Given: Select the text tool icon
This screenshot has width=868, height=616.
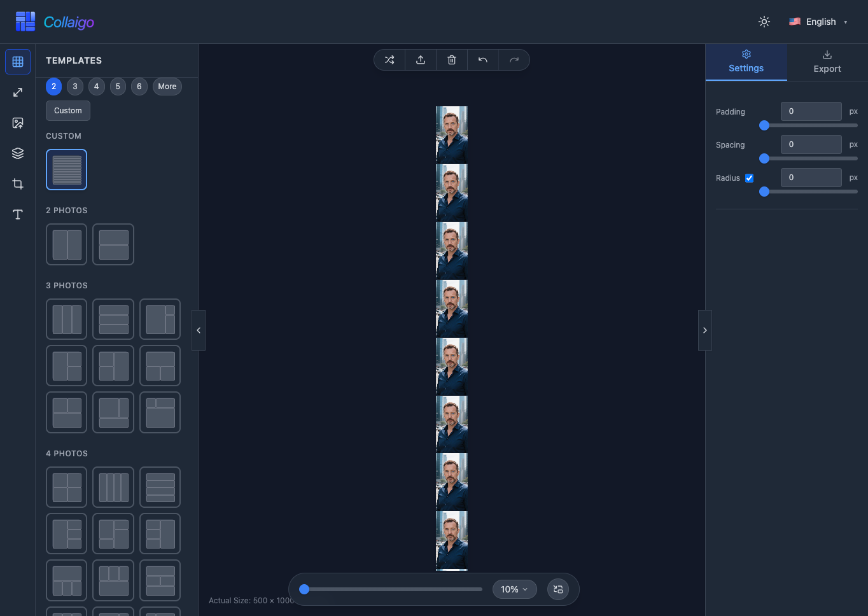Looking at the screenshot, I should pyautogui.click(x=18, y=214).
